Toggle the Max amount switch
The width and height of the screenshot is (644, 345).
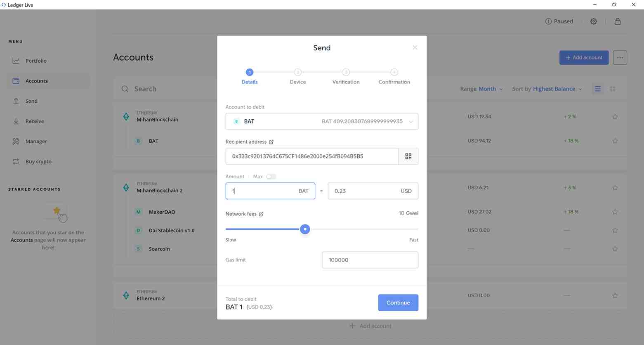point(271,177)
